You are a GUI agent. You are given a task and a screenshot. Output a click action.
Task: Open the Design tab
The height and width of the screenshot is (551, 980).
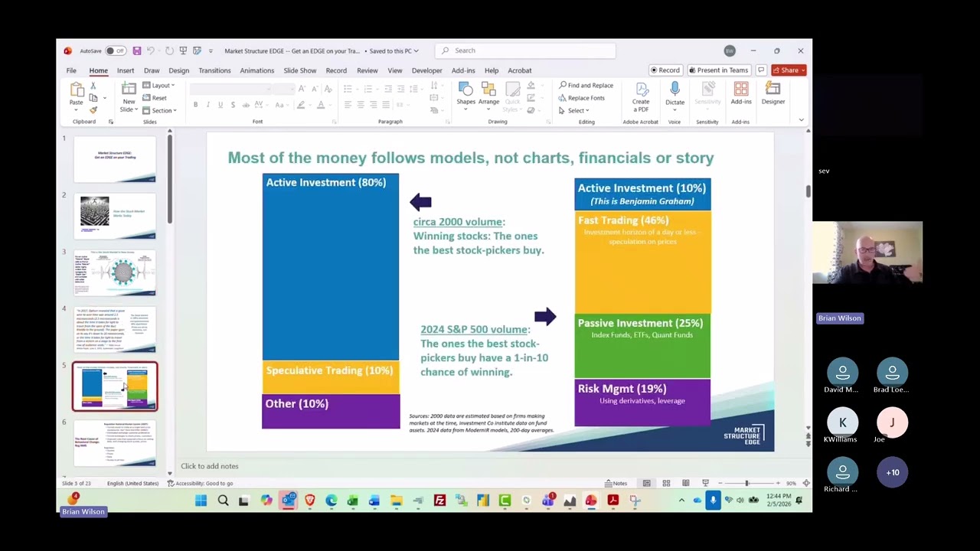click(178, 70)
